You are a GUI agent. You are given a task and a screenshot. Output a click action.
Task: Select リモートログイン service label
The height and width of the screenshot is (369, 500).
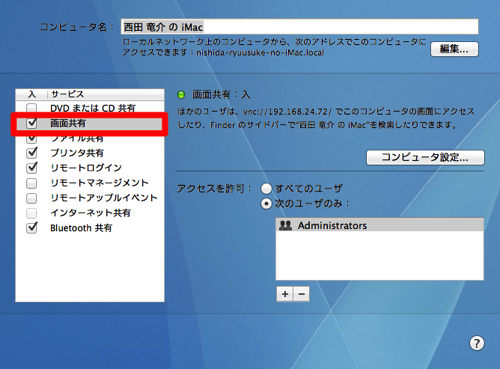[x=86, y=168]
